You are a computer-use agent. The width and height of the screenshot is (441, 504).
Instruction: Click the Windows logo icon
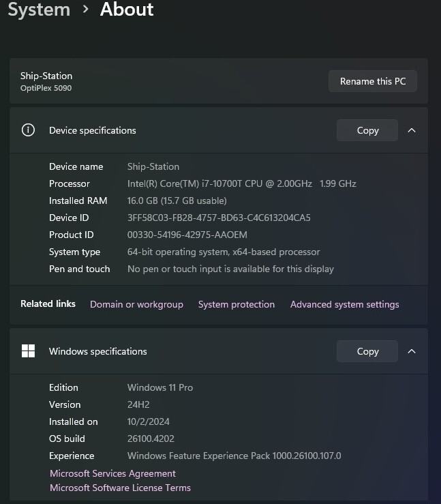[x=28, y=351]
